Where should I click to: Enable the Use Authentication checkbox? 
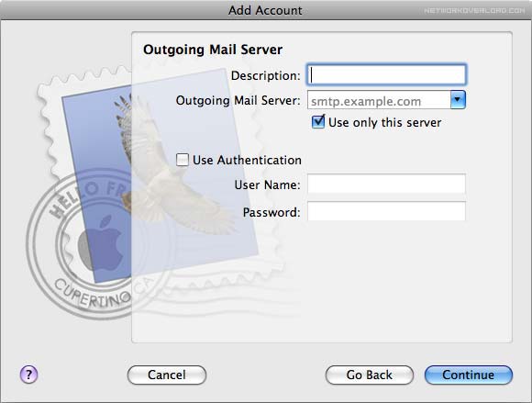pyautogui.click(x=183, y=160)
